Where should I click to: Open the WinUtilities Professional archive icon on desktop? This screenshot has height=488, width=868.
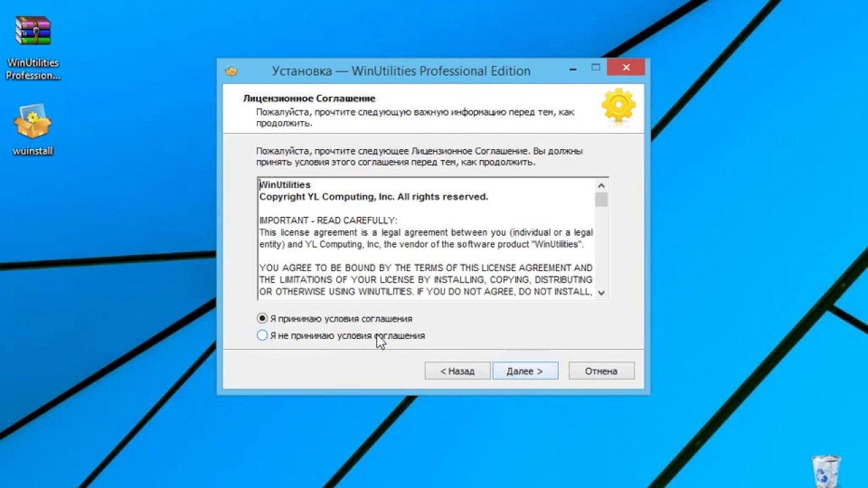pyautogui.click(x=33, y=47)
